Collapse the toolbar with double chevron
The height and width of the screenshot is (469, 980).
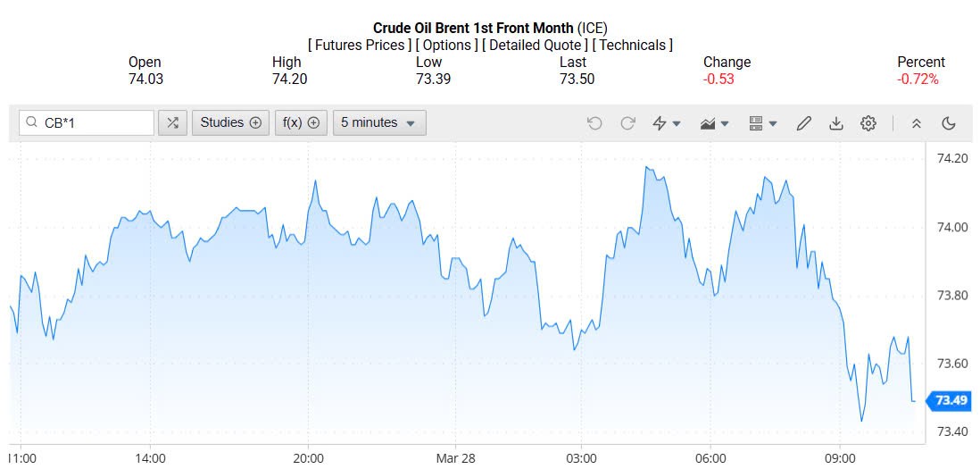916,123
